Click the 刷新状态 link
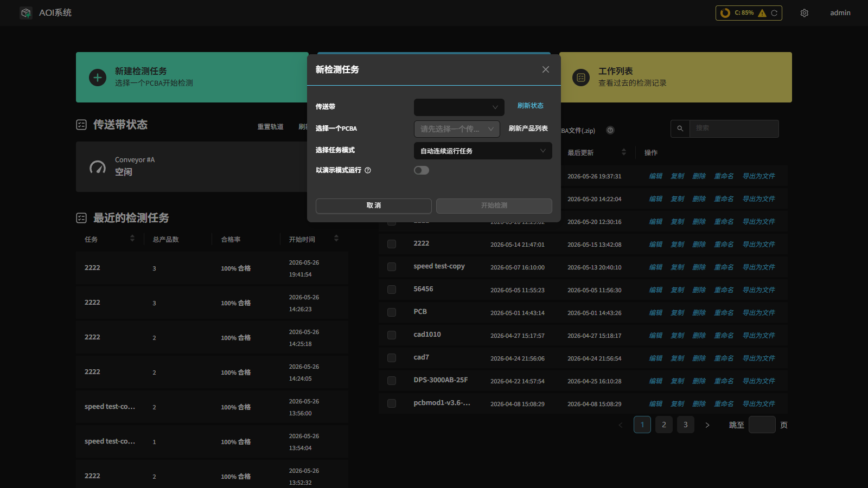This screenshot has height=488, width=868. coord(531,106)
